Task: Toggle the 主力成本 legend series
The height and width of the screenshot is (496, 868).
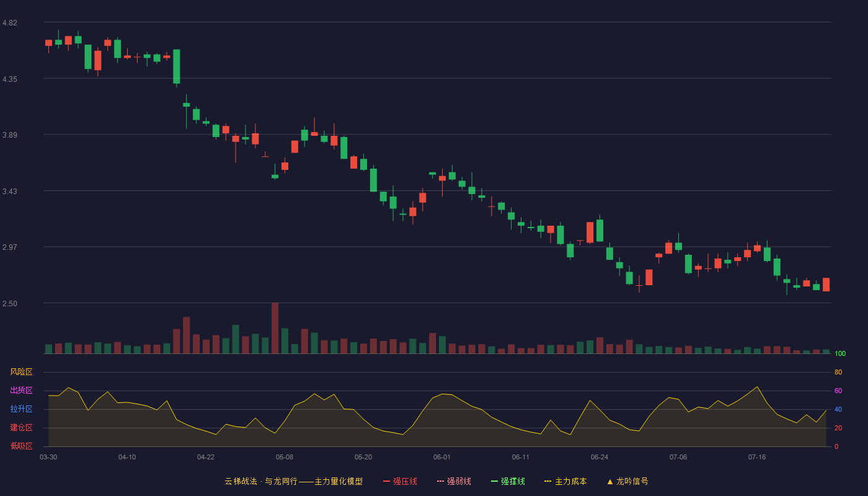Action: [x=565, y=481]
